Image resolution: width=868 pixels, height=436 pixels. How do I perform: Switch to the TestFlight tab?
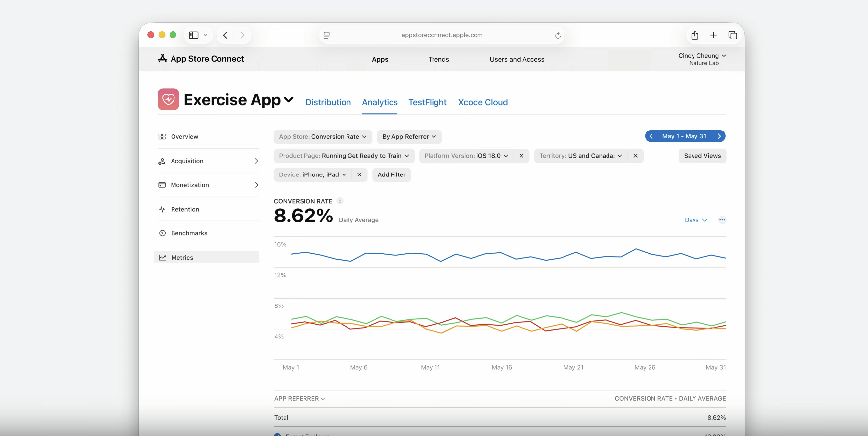pos(428,102)
